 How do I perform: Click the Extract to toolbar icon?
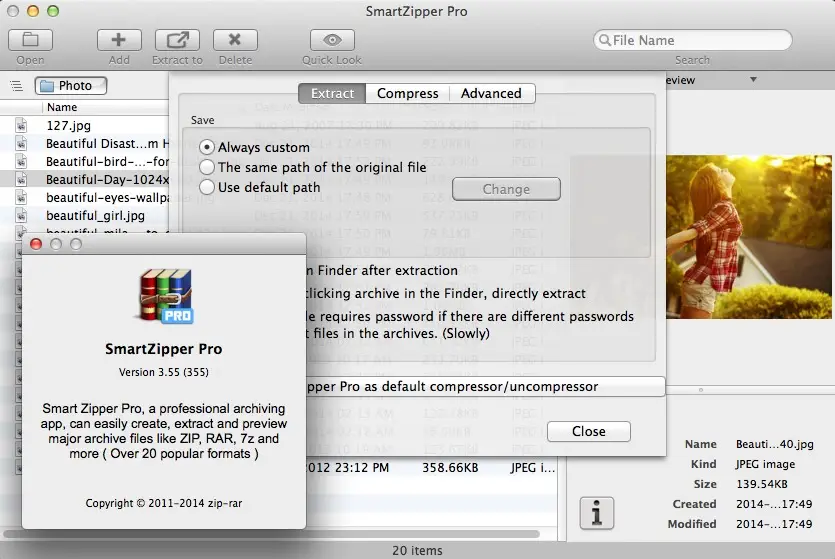pos(177,40)
